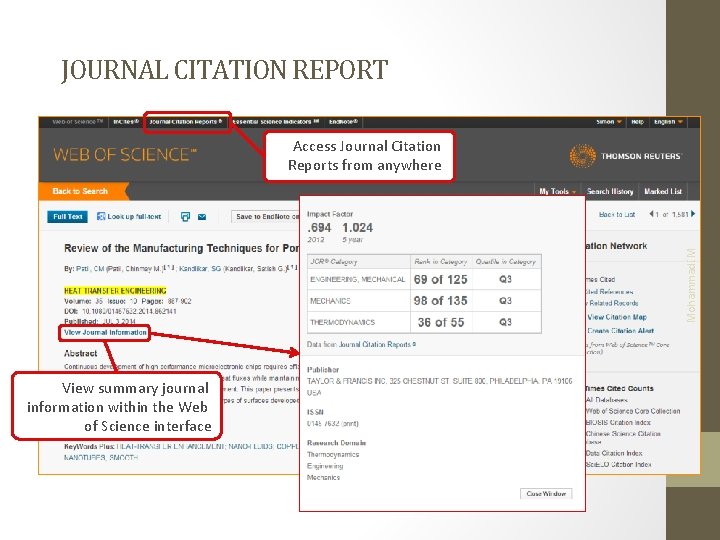Click HEAT-TRANSFER ENHANCEMENT keyword link
Image resolution: width=720 pixels, height=540 pixels.
click(170, 446)
